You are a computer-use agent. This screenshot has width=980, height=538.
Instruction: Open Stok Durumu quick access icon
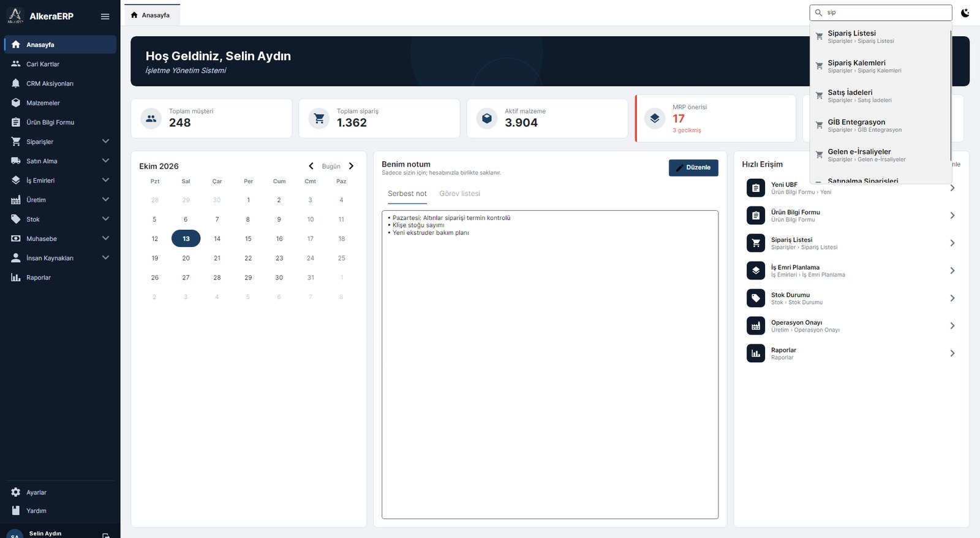click(756, 298)
